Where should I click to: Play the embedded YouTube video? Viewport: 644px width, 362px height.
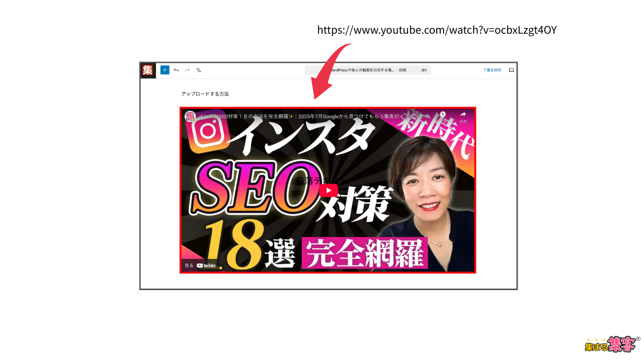(328, 191)
